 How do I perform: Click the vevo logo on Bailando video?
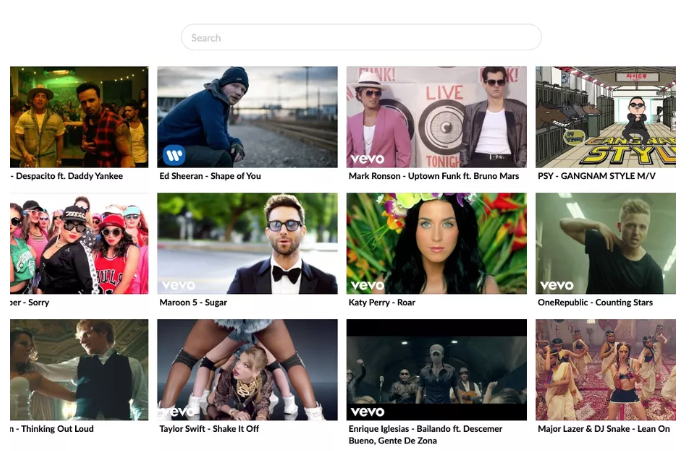(x=367, y=412)
